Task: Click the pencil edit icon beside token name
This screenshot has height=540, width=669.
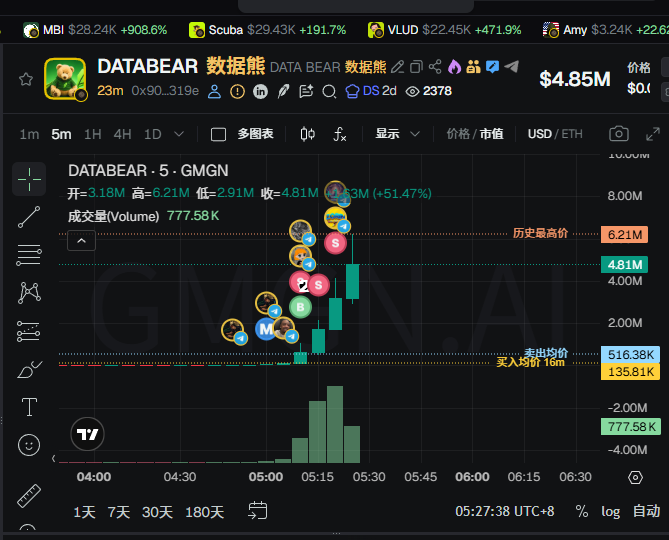Action: 398,67
